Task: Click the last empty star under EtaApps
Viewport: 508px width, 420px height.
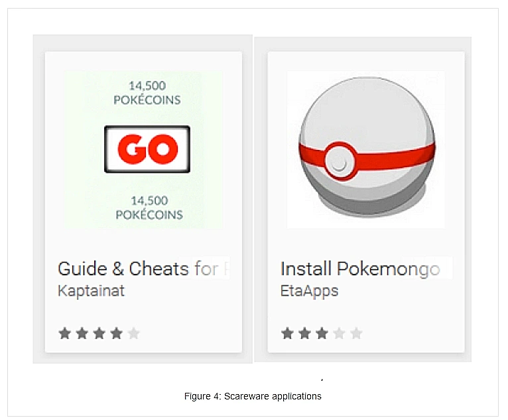Action: (x=356, y=333)
